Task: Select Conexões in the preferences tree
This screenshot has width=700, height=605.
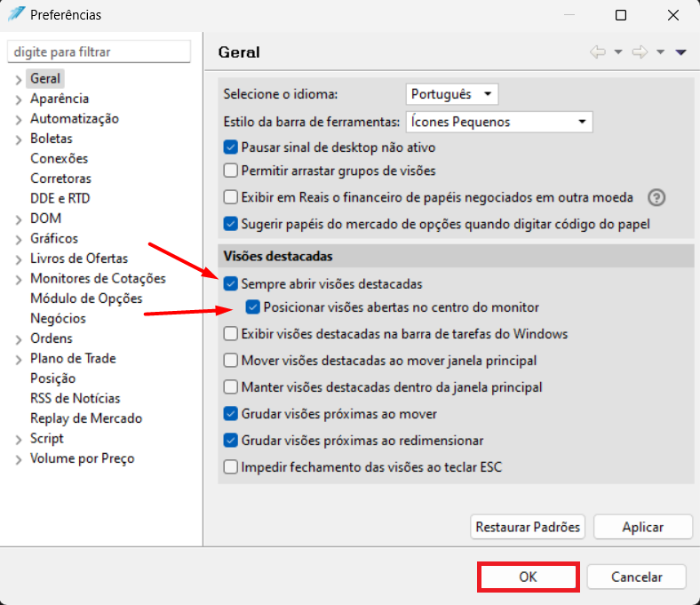Action: point(59,158)
